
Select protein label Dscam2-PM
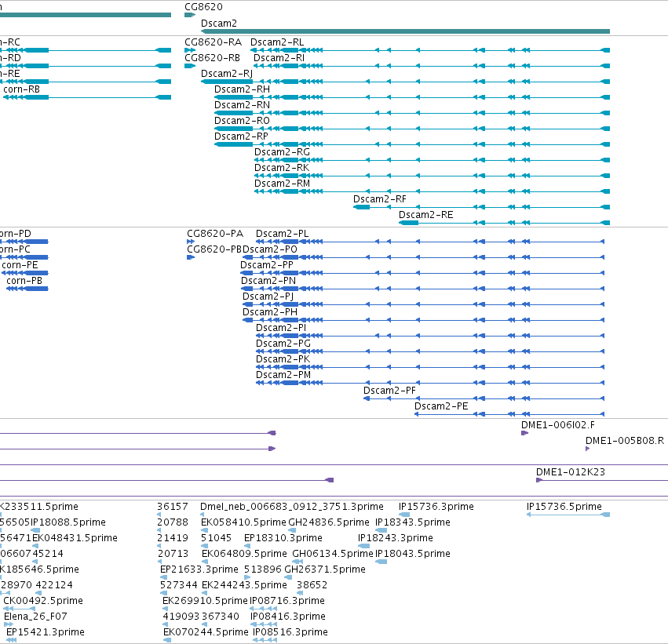pyautogui.click(x=283, y=376)
